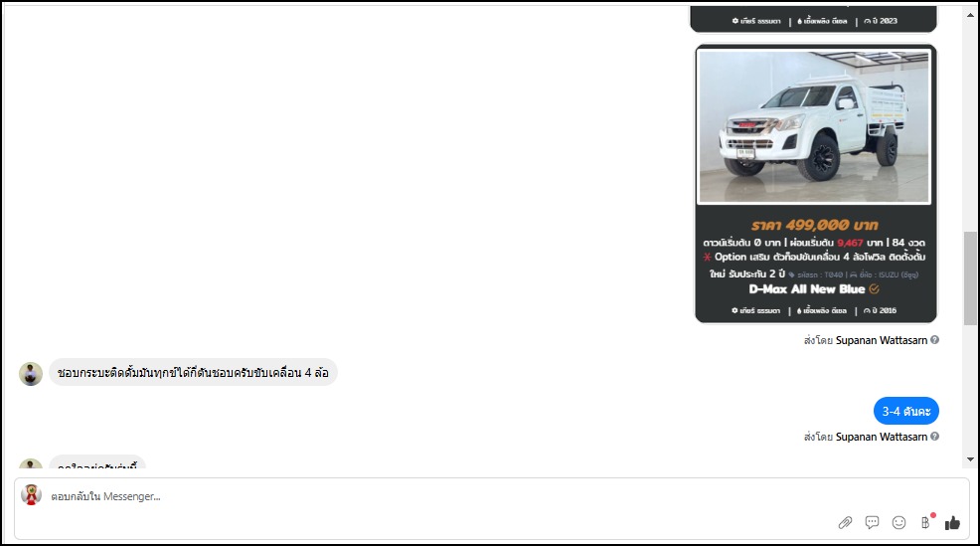This screenshot has height=546, width=980.
Task: Click the customer message ending 'ขับเคลื่อน 4 ล้อ'
Action: (x=193, y=372)
